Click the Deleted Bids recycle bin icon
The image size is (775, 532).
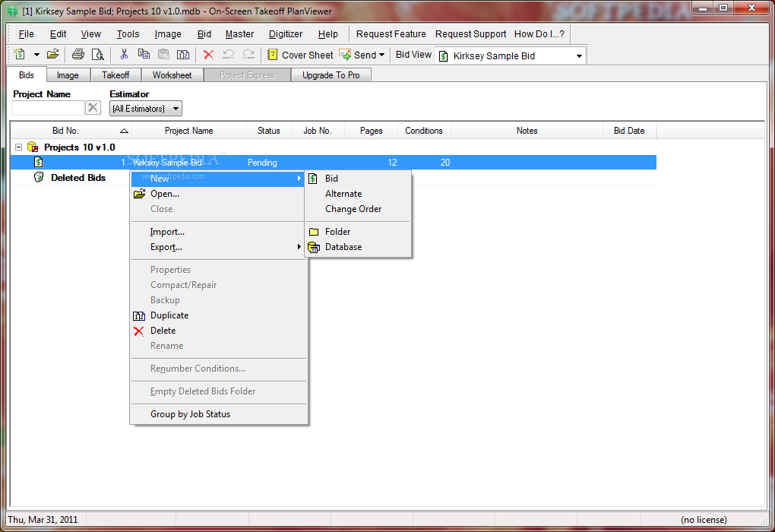(x=39, y=177)
